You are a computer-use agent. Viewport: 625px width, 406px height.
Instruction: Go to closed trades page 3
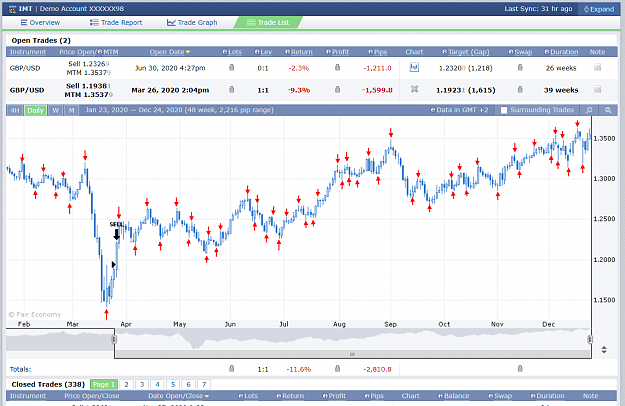coord(142,384)
